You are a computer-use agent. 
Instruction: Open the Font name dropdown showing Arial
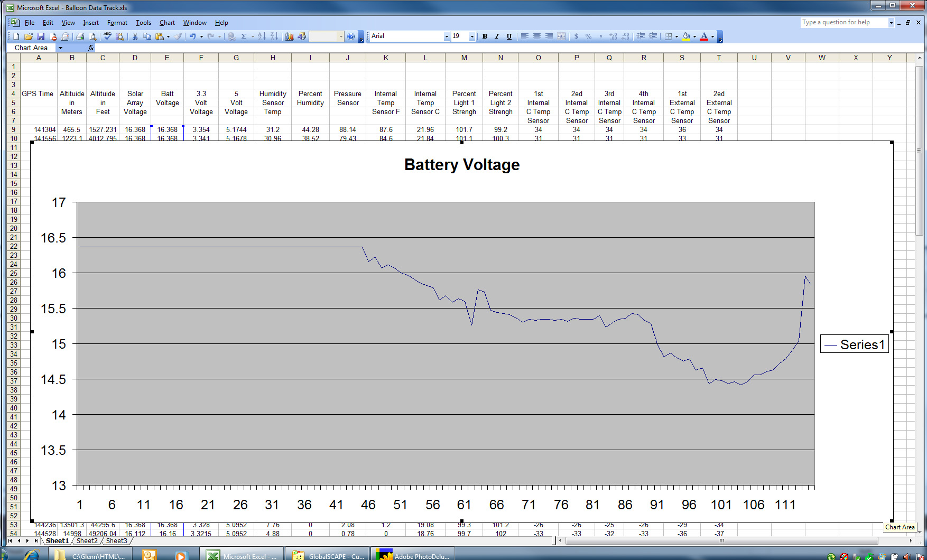click(447, 36)
